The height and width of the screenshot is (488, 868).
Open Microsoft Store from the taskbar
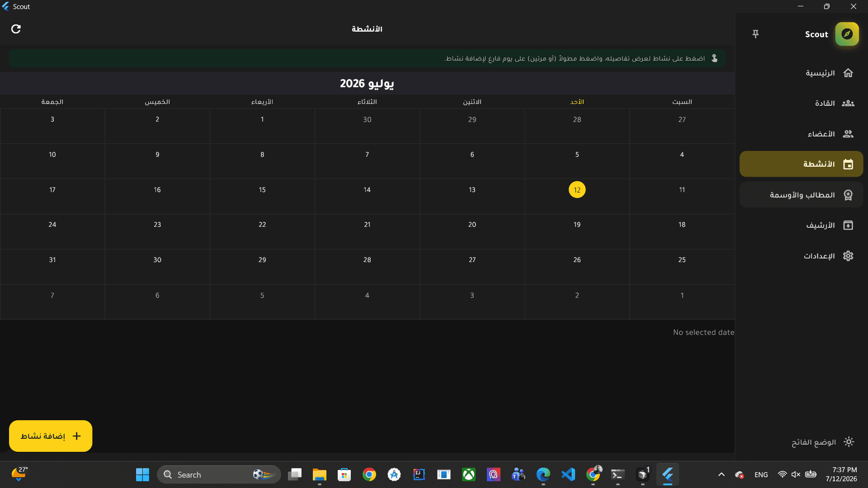tap(344, 474)
